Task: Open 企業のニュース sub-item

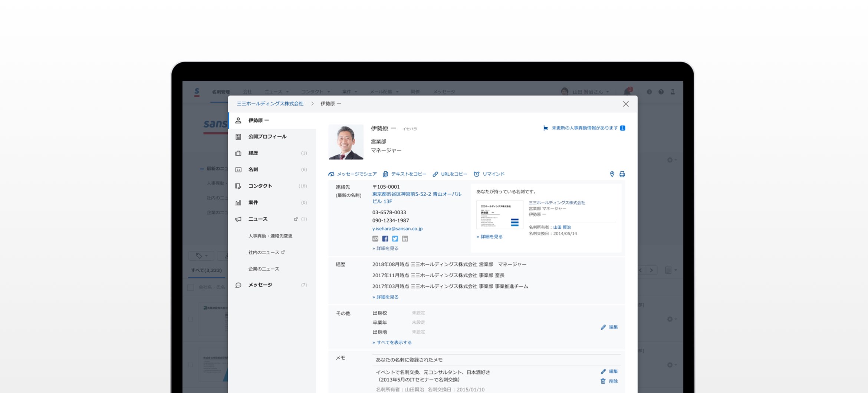Action: [x=264, y=269]
